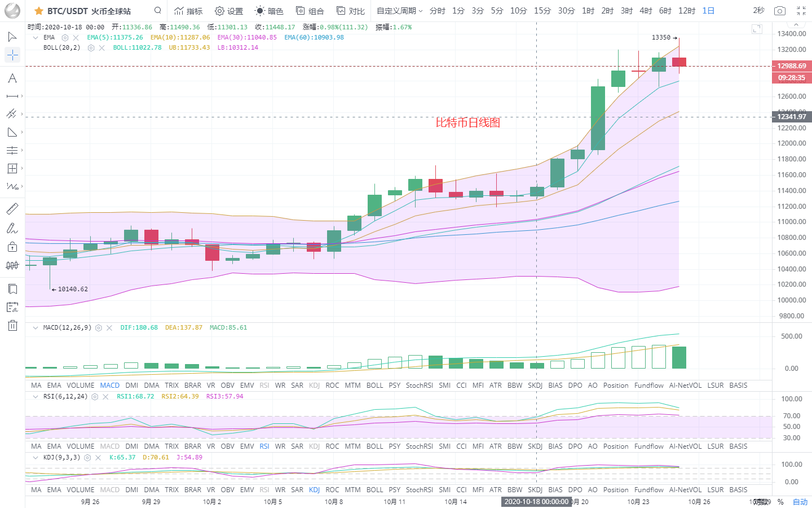Toggle VOLUME in the MACD panel selector

[81, 386]
